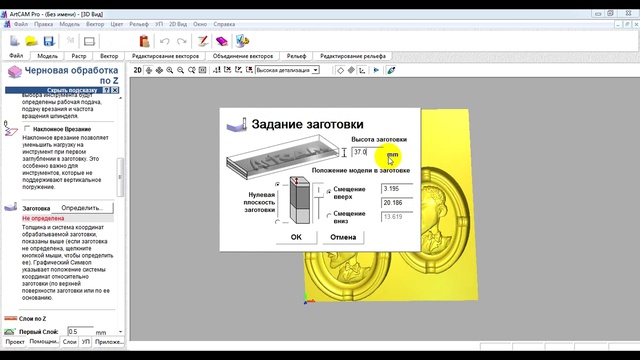
Task: Open Высокая детализация dropdown
Action: pyautogui.click(x=315, y=70)
